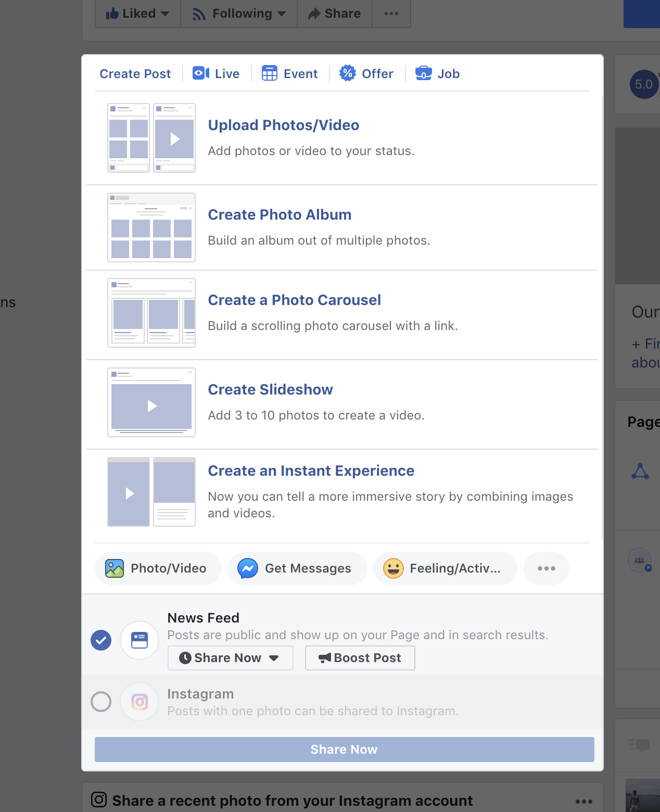Open the Following dropdown menu
660x812 pixels.
coord(239,14)
